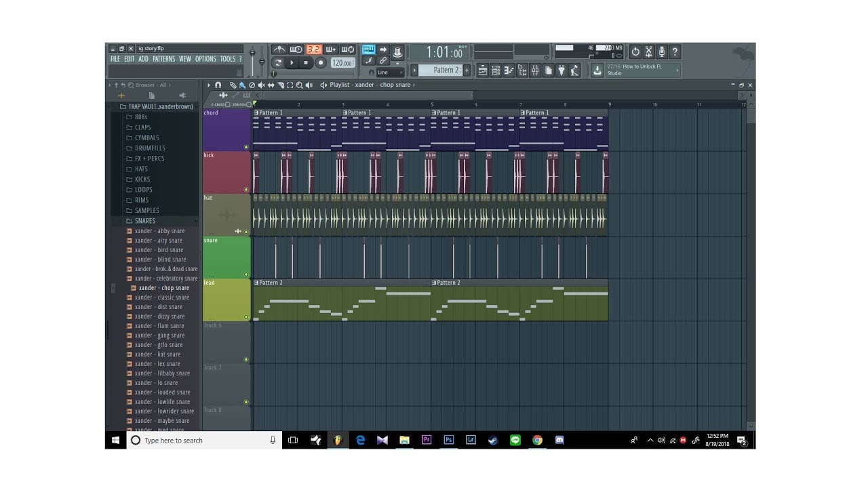Click the Stop button
Image resolution: width=868 pixels, height=488 pixels.
click(x=306, y=62)
